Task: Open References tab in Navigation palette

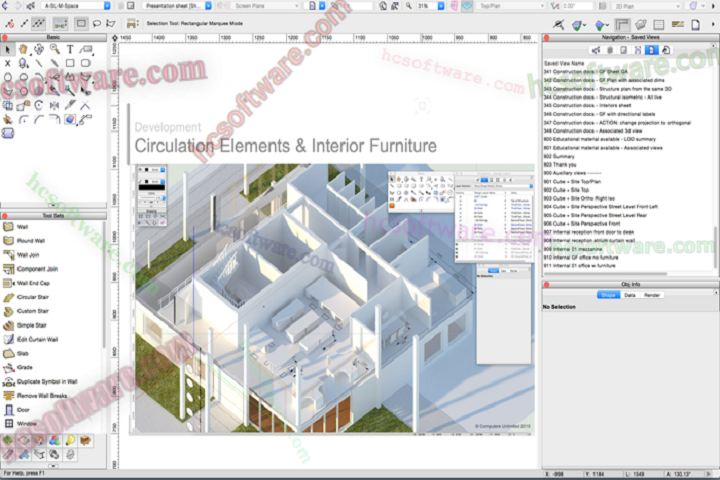Action: pos(665,50)
